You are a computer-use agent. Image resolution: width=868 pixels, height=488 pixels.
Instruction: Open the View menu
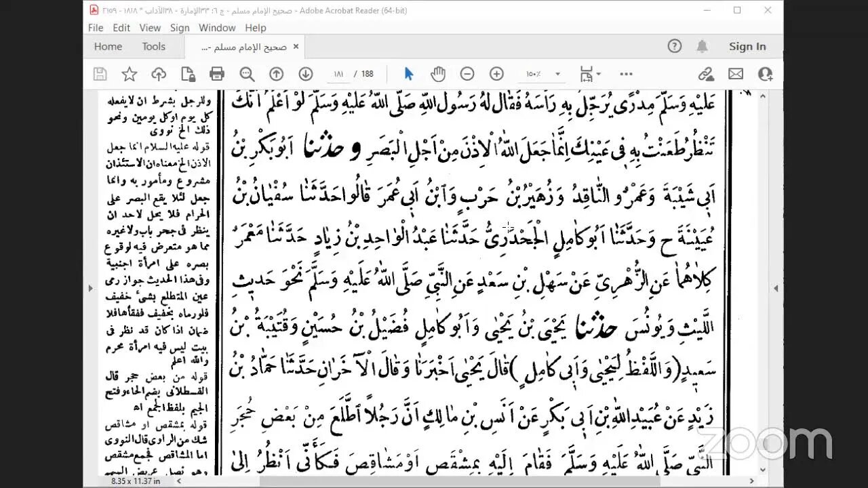(150, 28)
